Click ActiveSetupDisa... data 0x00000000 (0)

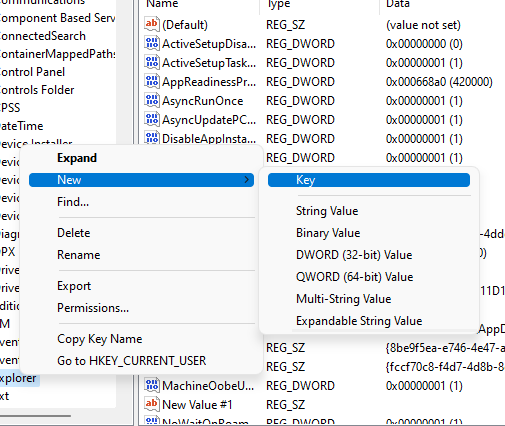tap(424, 44)
